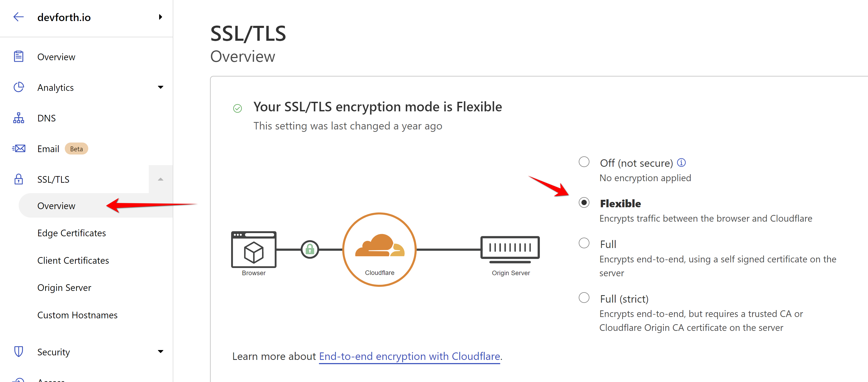This screenshot has height=382, width=868.
Task: Open the devforth.io account switcher arrow
Action: click(161, 17)
